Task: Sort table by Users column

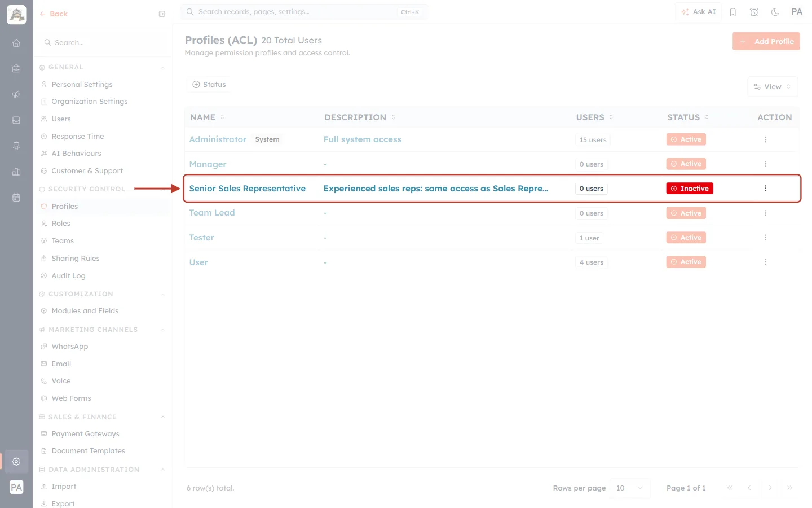Action: tap(595, 117)
